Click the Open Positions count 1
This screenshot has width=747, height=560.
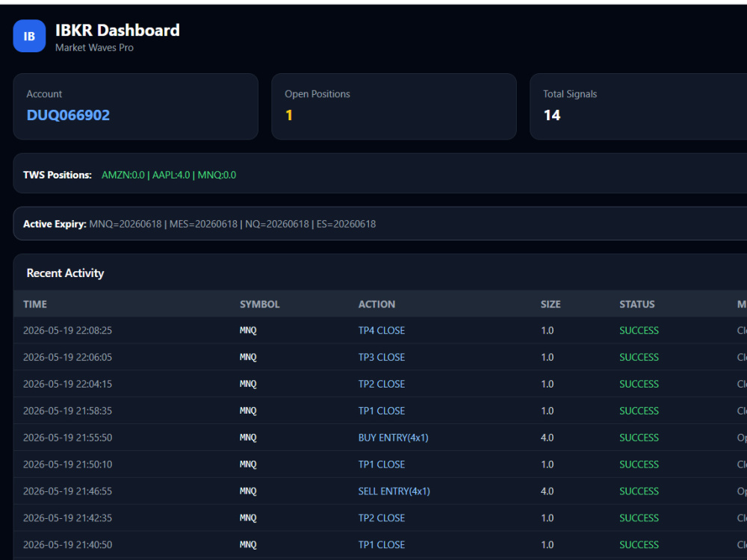[x=288, y=115]
